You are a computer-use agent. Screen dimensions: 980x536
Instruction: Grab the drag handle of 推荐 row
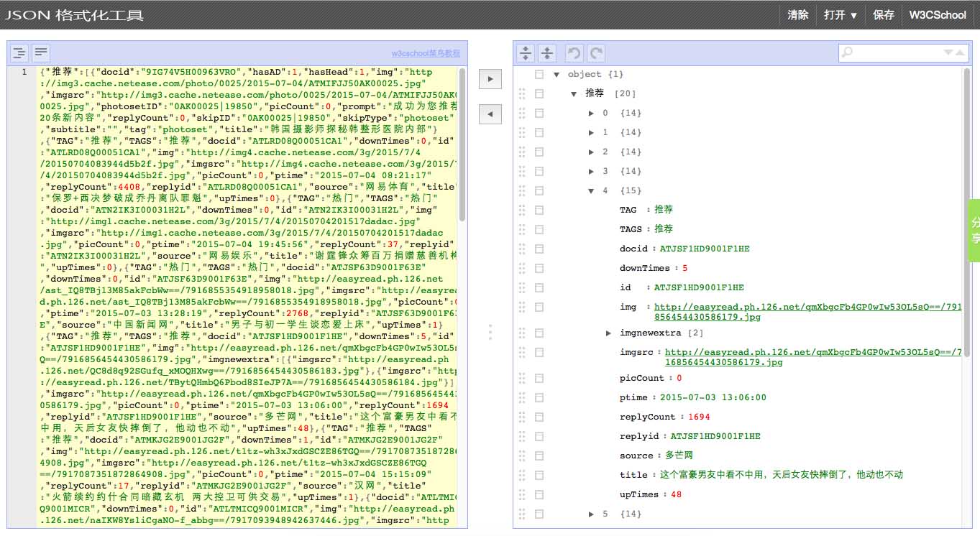point(522,93)
